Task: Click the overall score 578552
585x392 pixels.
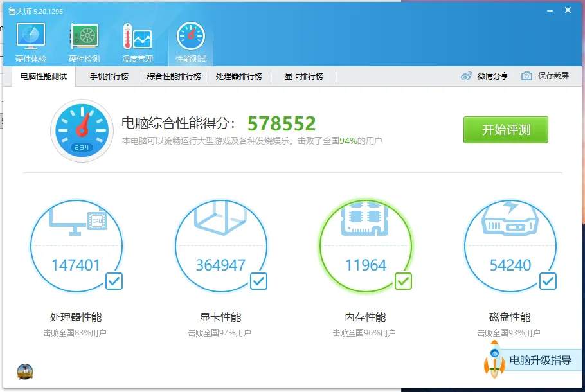Action: click(282, 123)
